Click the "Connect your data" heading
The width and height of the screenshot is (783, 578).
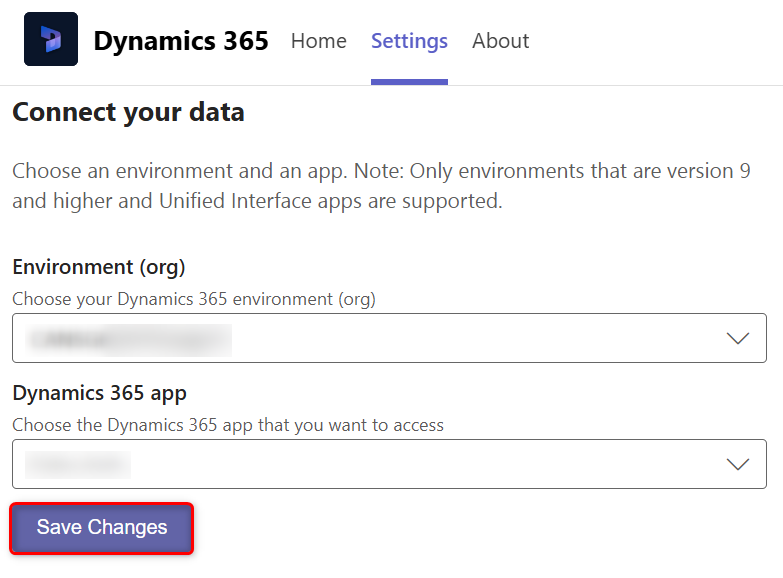click(x=128, y=112)
